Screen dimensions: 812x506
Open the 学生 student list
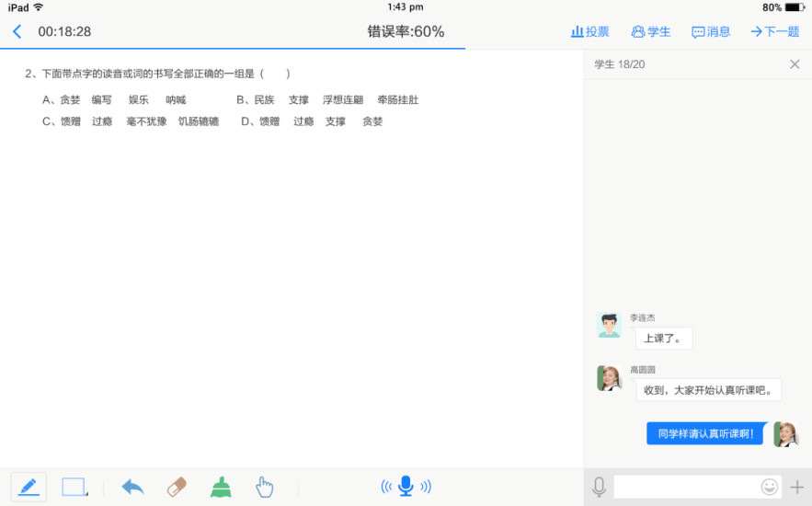click(x=651, y=31)
